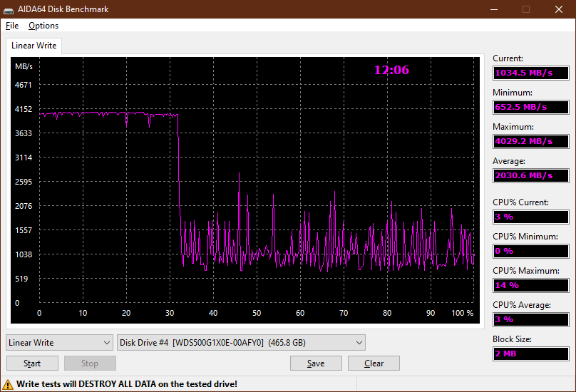Screen dimensions: 576x392
Task: Click the disk drive dropdown arrow chevron
Action: (x=359, y=343)
